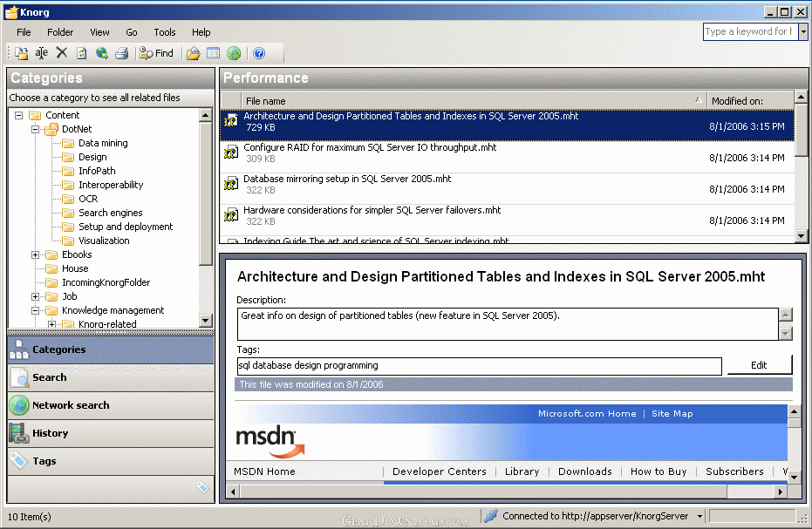This screenshot has width=812, height=529.
Task: Switch to the Categories pane
Action: 111,349
